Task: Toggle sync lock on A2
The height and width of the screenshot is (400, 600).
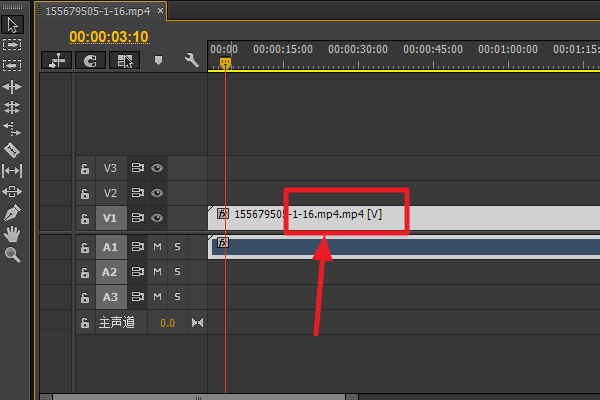Action: point(138,271)
